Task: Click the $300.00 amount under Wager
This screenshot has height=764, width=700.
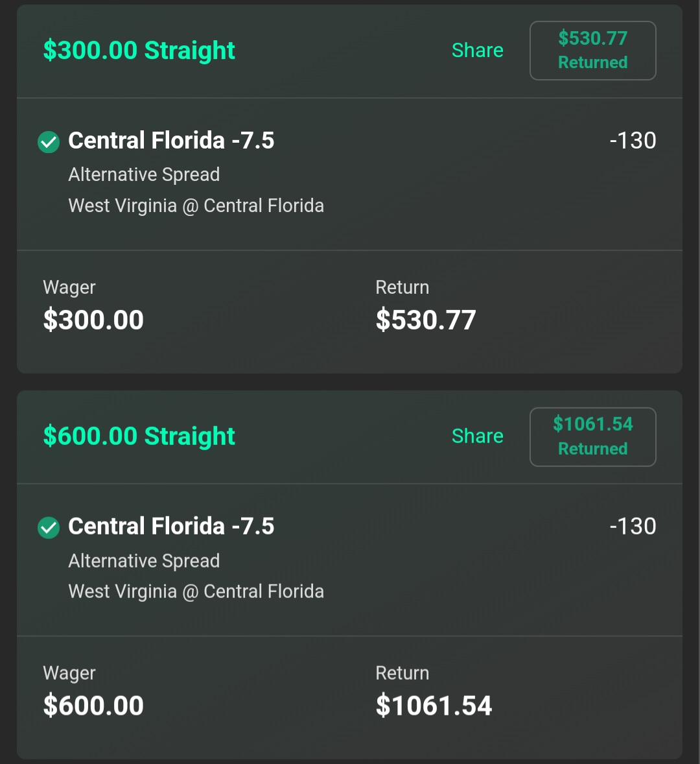Action: (93, 320)
